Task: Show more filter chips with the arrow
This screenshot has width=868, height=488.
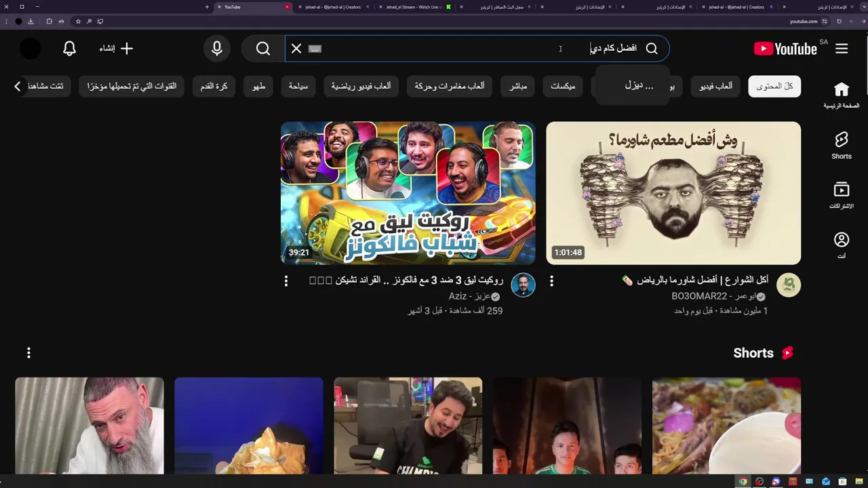Action: (18, 86)
